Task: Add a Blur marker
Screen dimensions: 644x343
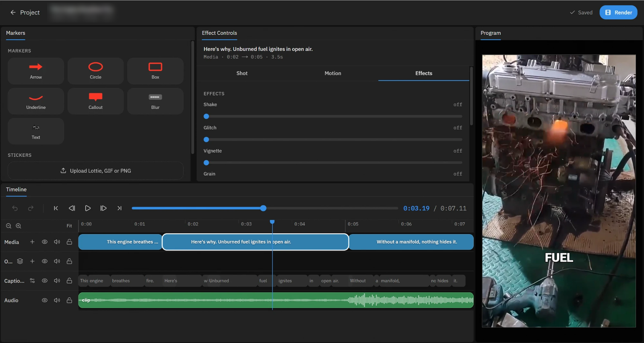Action: coord(155,101)
